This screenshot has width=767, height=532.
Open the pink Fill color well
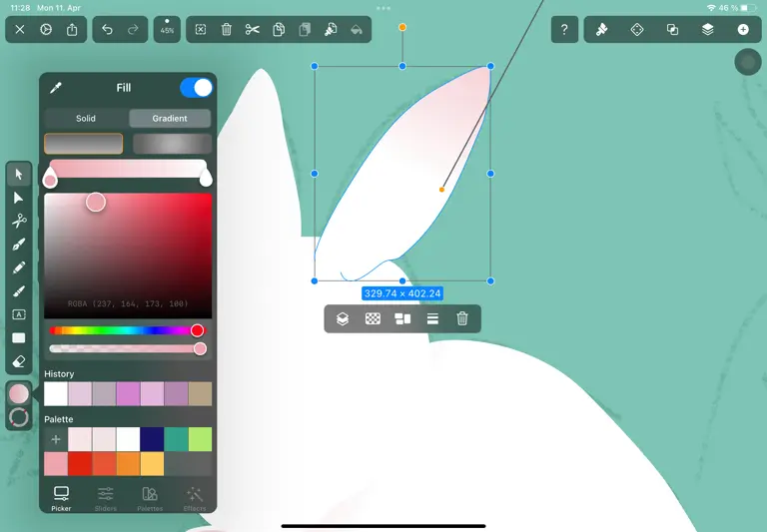click(x=19, y=393)
